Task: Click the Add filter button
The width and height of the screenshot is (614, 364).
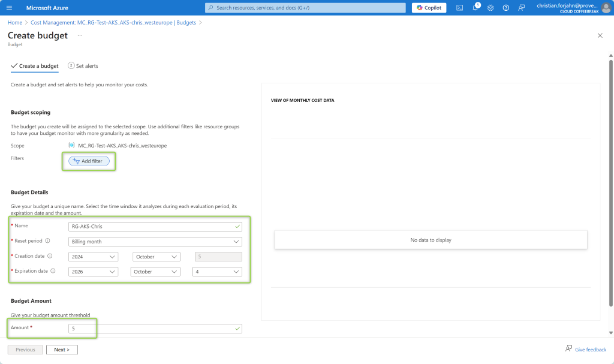Action: 89,161
